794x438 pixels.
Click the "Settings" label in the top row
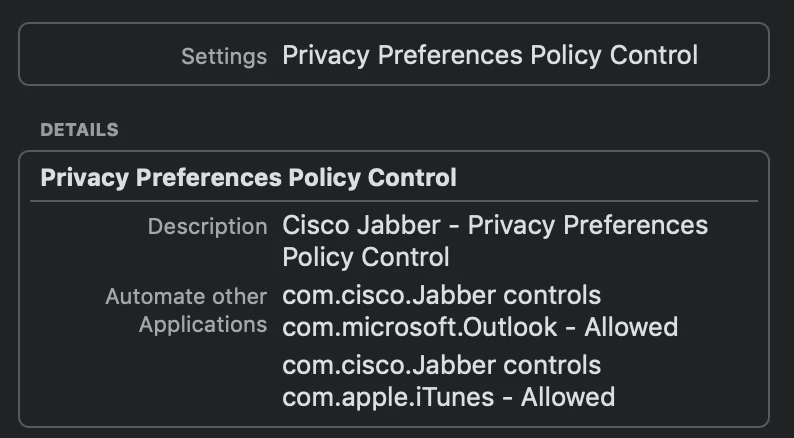223,56
